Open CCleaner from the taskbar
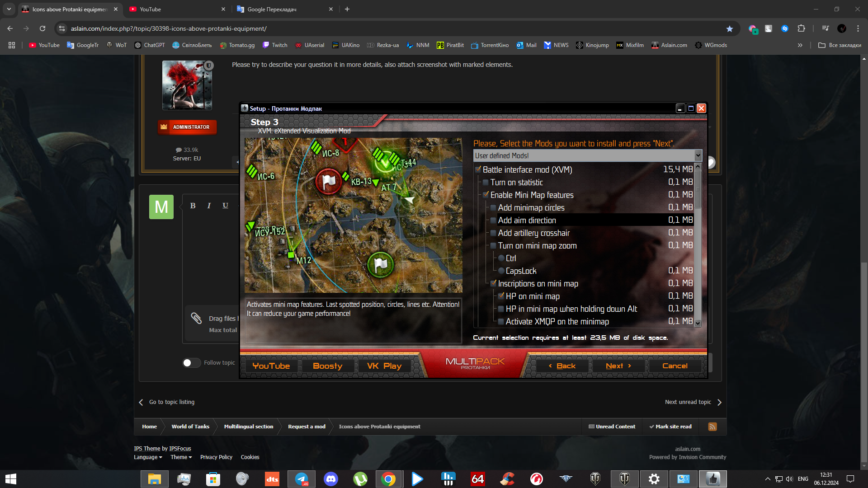868x488 pixels. pos(508,479)
